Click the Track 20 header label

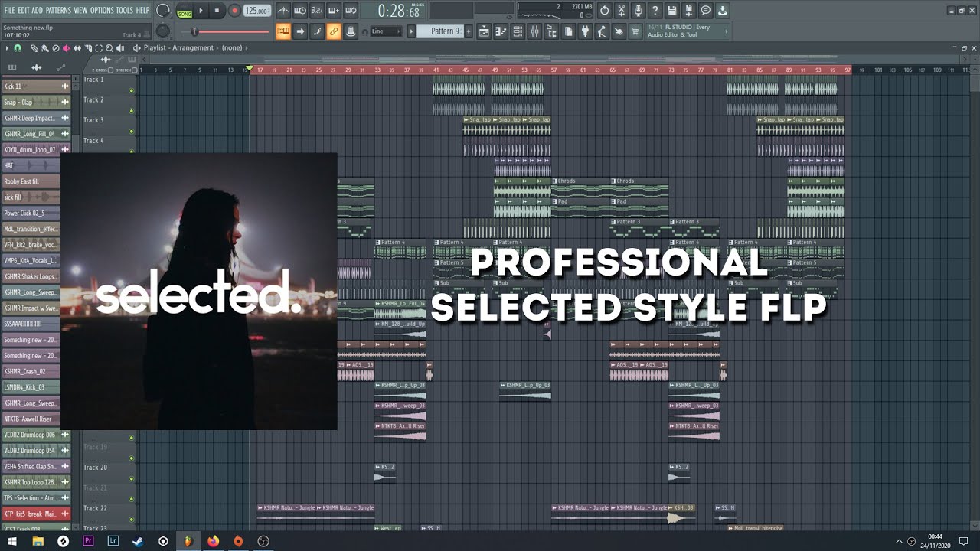point(95,467)
